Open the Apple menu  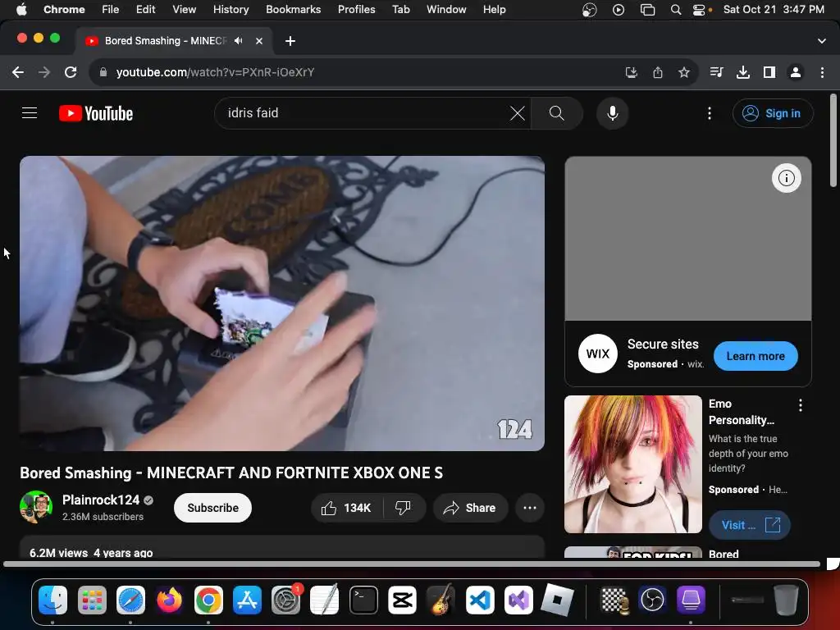pos(21,10)
